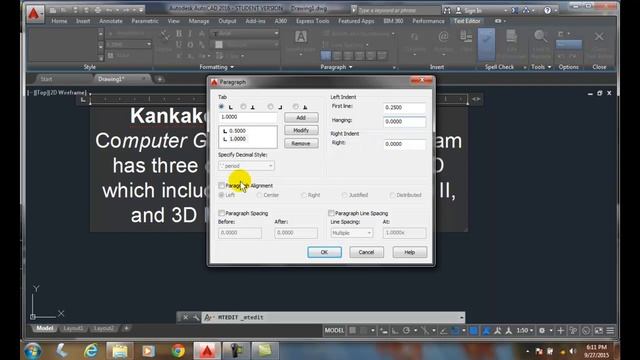Click the Match text formatting icon

pos(165,36)
